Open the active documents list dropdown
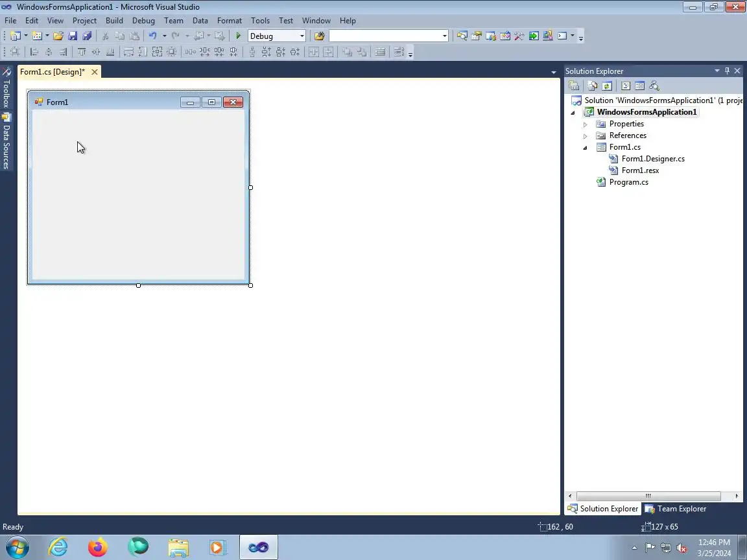 click(x=553, y=73)
